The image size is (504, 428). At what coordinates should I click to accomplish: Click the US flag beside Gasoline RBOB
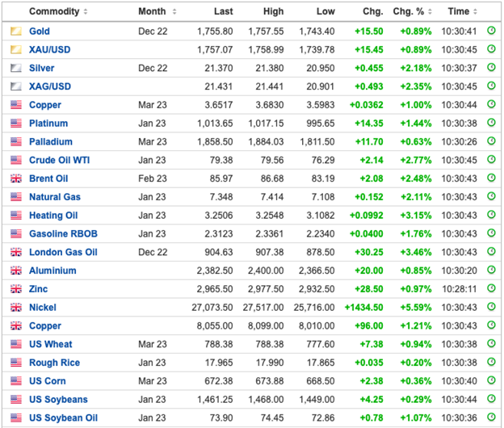(x=16, y=234)
